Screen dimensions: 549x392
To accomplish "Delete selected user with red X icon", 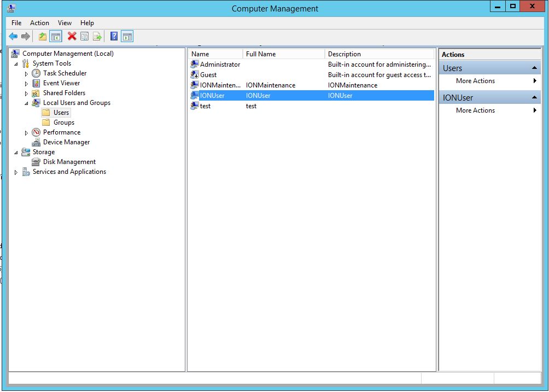I will pos(72,36).
